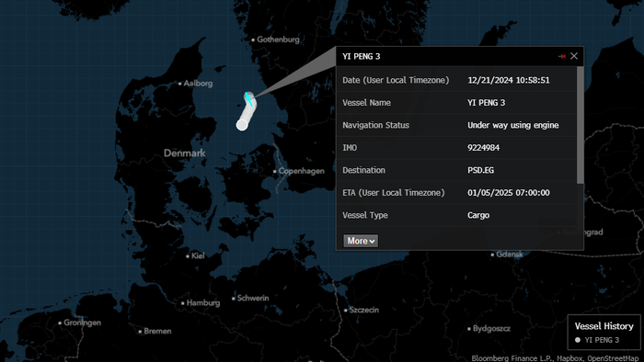Click the OpenStreetMap attribution text
644x362 pixels.
pos(613,358)
